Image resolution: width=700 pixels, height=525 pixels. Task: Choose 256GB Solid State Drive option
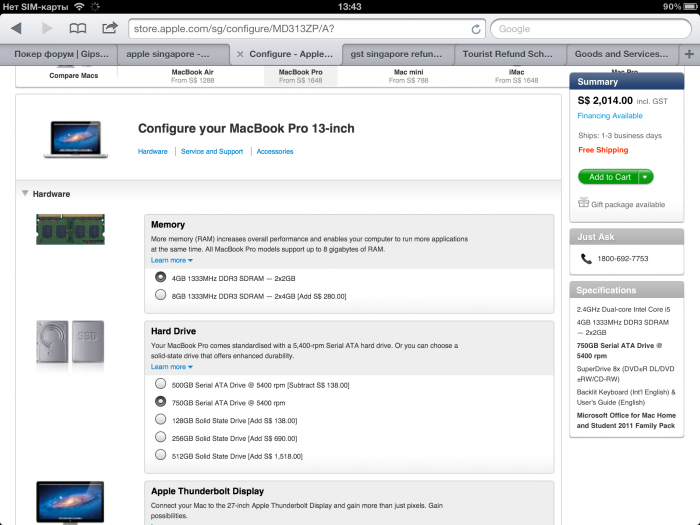(x=160, y=438)
